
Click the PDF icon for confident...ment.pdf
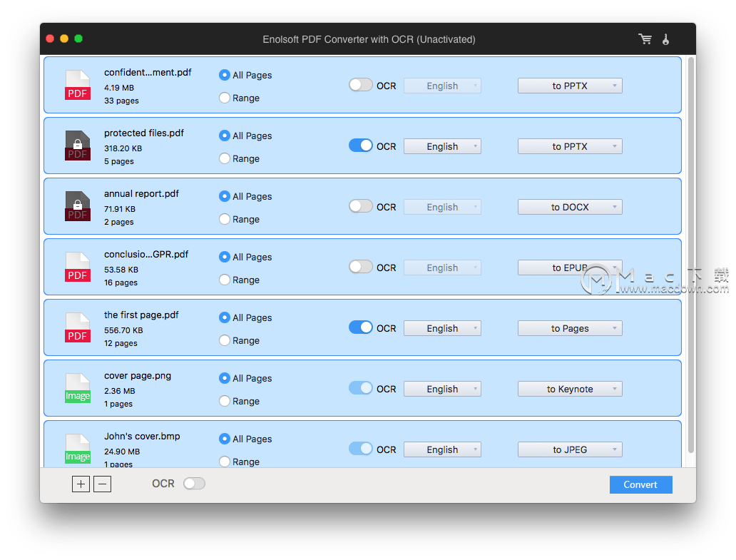coord(78,85)
